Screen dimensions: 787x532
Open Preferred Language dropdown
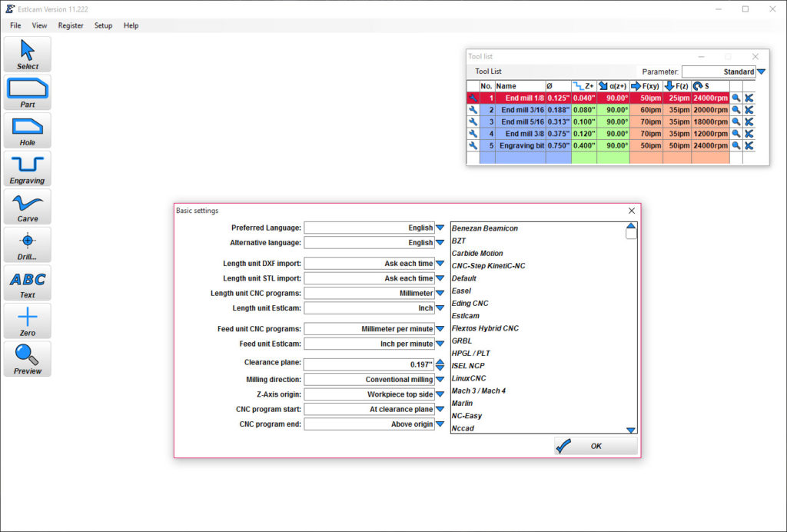(440, 228)
